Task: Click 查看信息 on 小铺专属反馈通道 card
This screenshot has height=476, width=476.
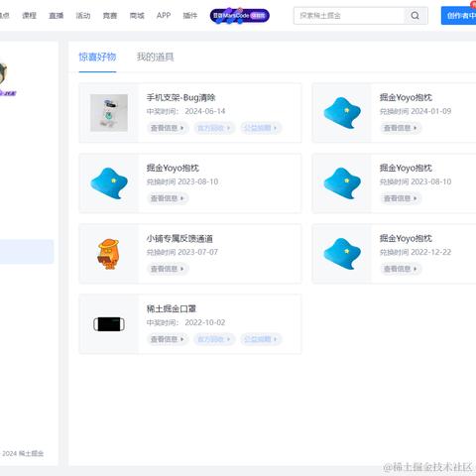Action: tap(168, 269)
